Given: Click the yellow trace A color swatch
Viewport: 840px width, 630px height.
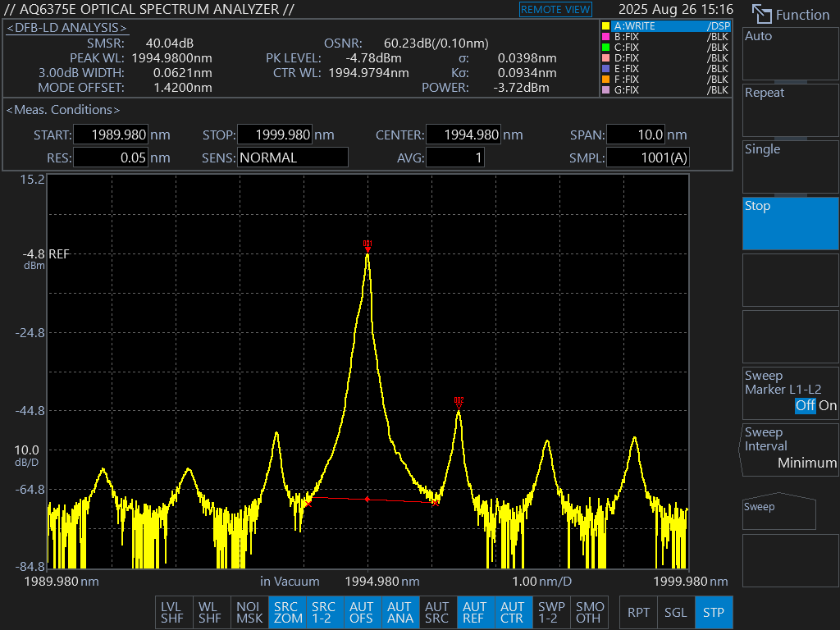Looking at the screenshot, I should pyautogui.click(x=605, y=26).
